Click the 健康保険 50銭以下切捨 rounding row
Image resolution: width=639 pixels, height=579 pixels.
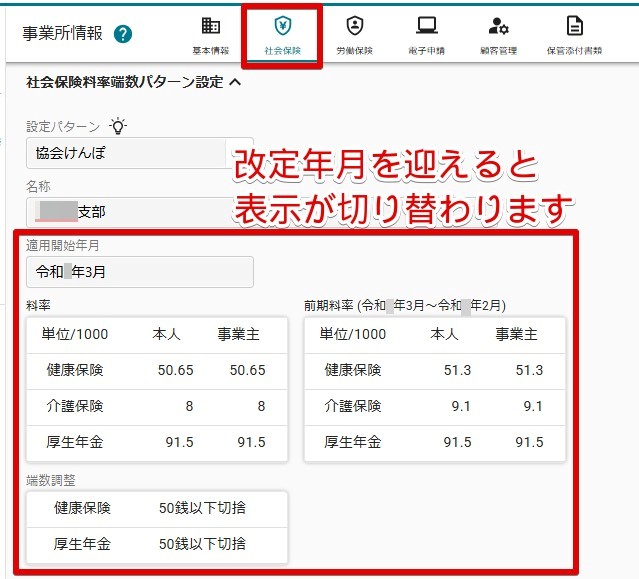click(x=157, y=509)
